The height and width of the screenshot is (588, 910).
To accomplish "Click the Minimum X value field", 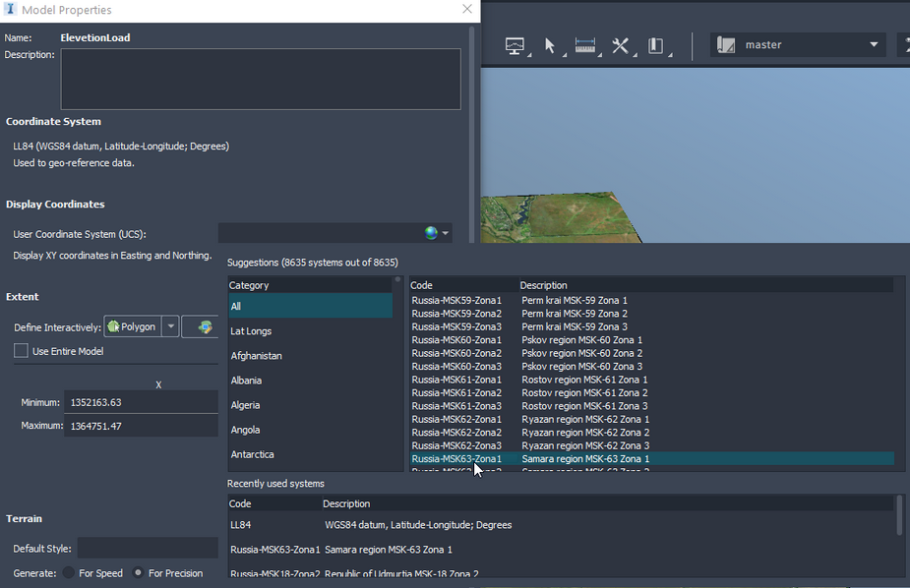I will (x=141, y=402).
